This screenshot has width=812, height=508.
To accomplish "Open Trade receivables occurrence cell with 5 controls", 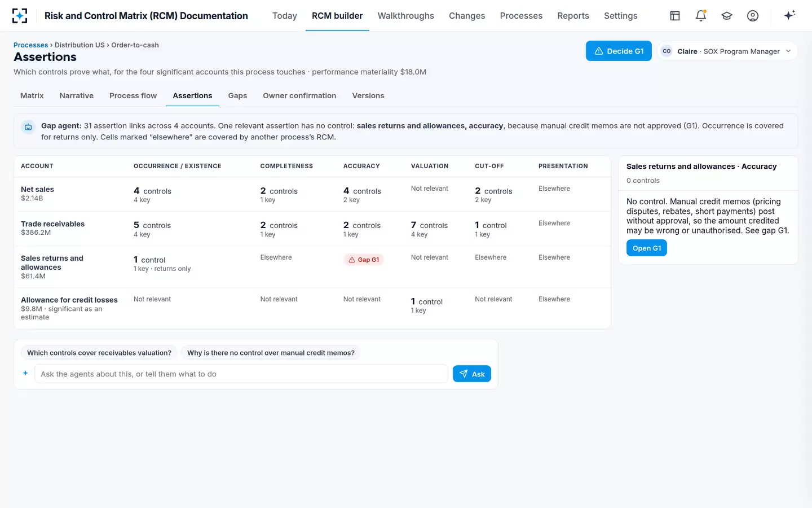I will point(152,229).
